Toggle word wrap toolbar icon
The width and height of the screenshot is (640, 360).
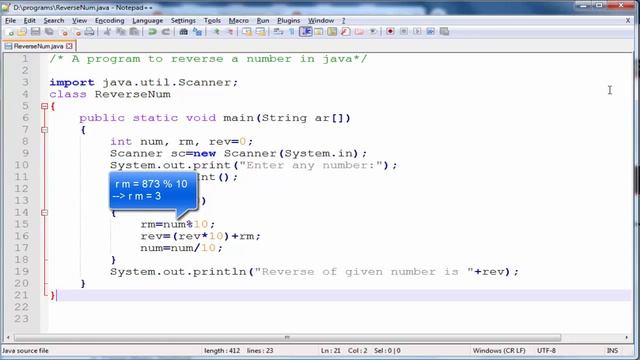279,32
